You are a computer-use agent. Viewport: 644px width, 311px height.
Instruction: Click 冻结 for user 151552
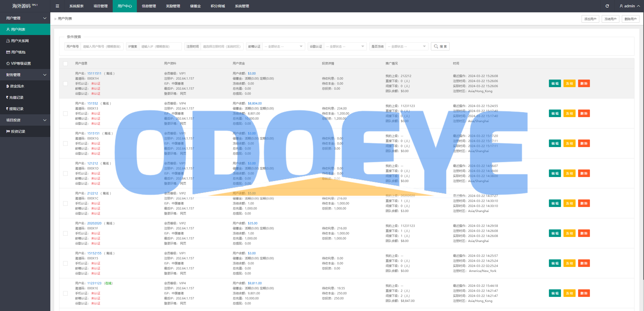coord(570,114)
